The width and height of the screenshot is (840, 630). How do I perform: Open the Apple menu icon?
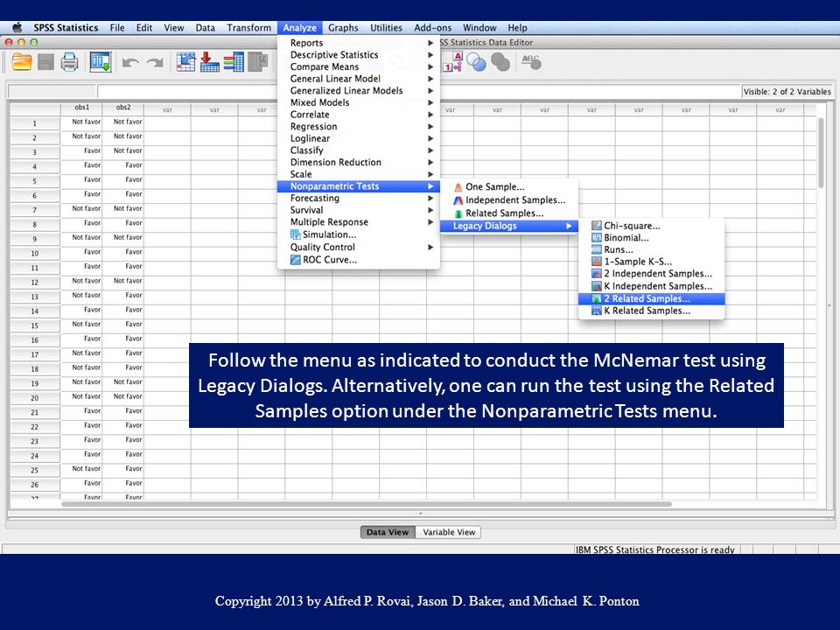[x=17, y=28]
